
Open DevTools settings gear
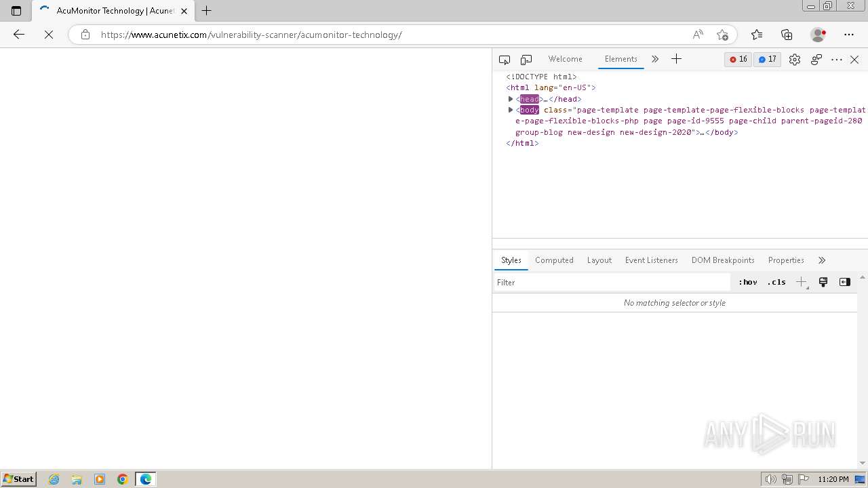pyautogui.click(x=795, y=60)
